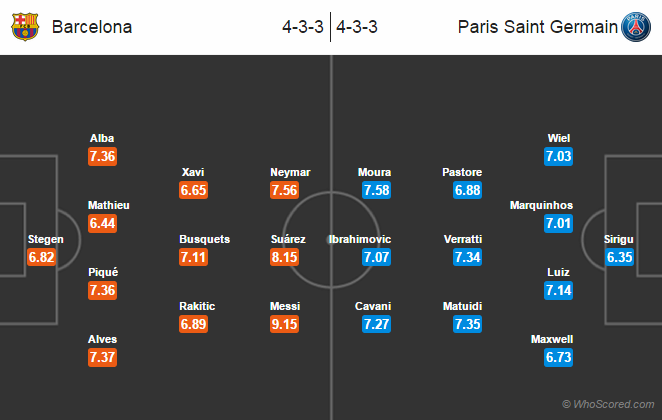This screenshot has width=662, height=420.
Task: Click PSG's 4-3-3 formation label
Action: click(x=357, y=27)
